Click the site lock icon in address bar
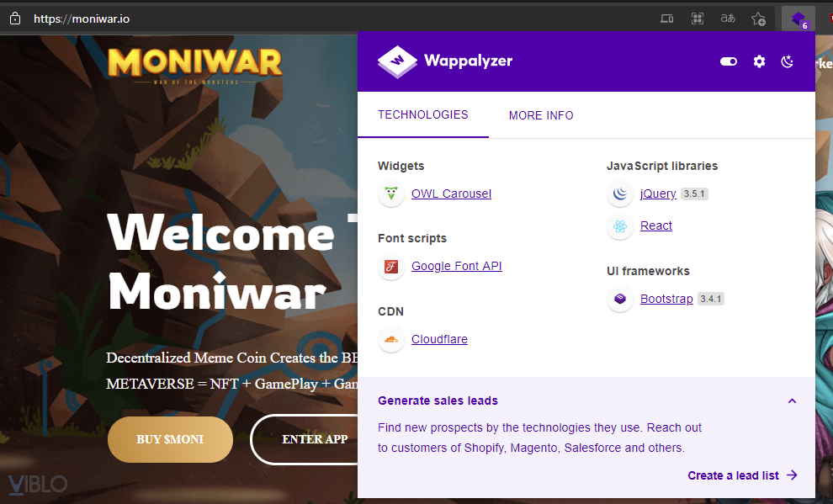 [x=15, y=19]
